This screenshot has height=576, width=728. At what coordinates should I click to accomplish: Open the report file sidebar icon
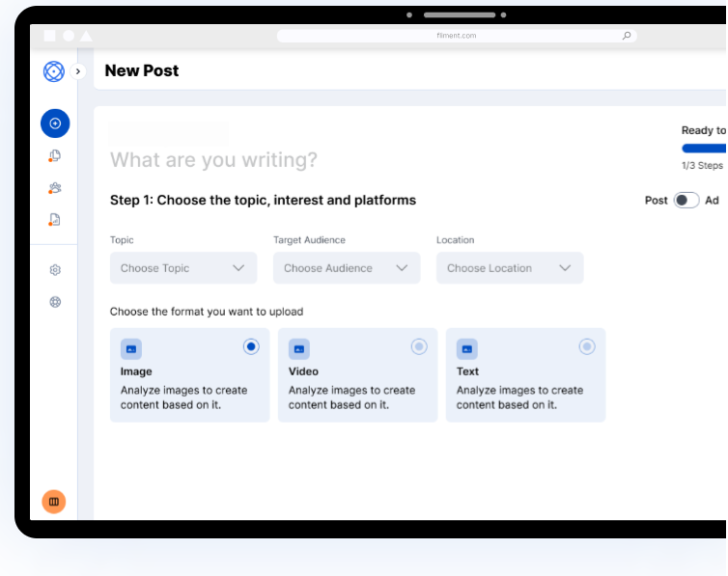click(x=55, y=220)
